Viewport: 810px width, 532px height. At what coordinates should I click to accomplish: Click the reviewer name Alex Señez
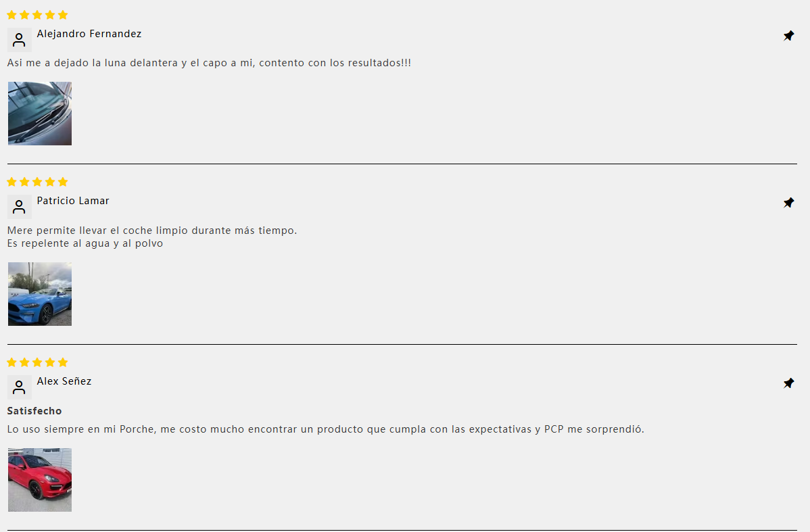[64, 381]
